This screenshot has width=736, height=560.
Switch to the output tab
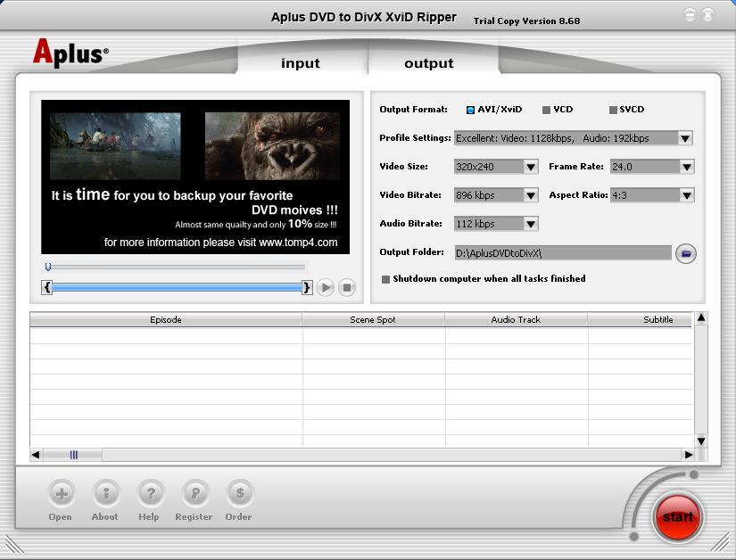[x=428, y=62]
